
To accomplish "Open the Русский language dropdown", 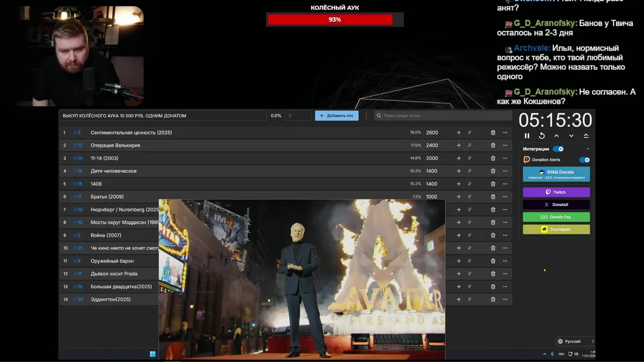I will [x=575, y=341].
